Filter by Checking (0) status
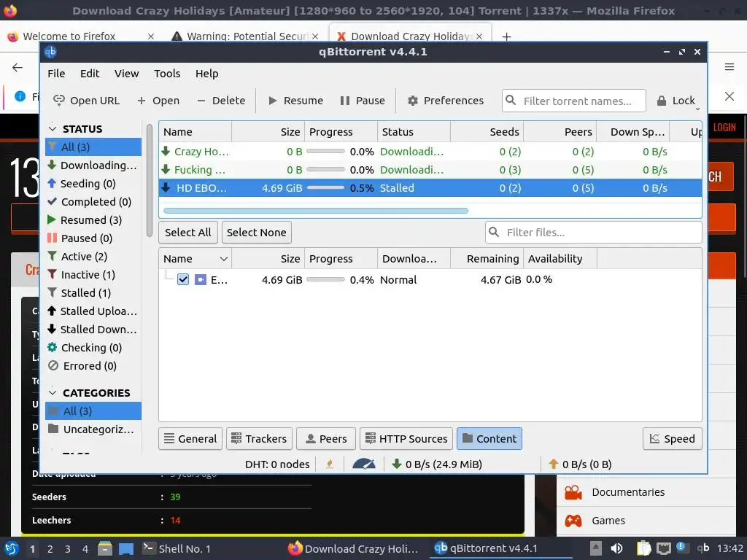747x560 pixels. tap(93, 348)
